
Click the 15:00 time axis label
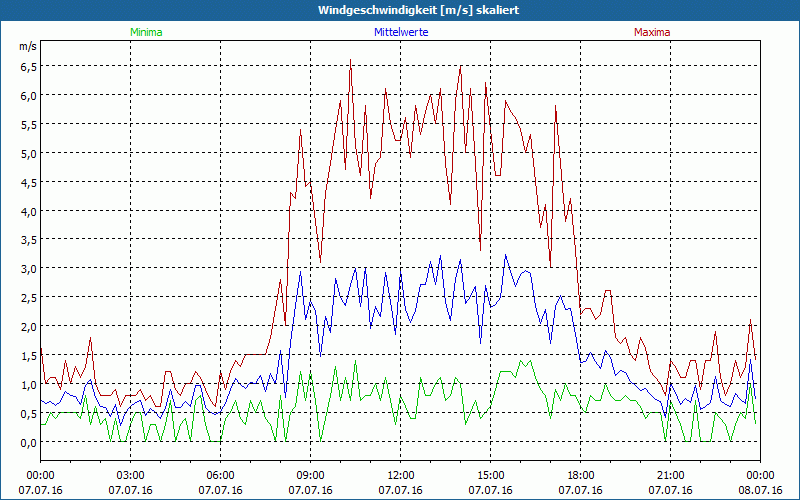490,476
